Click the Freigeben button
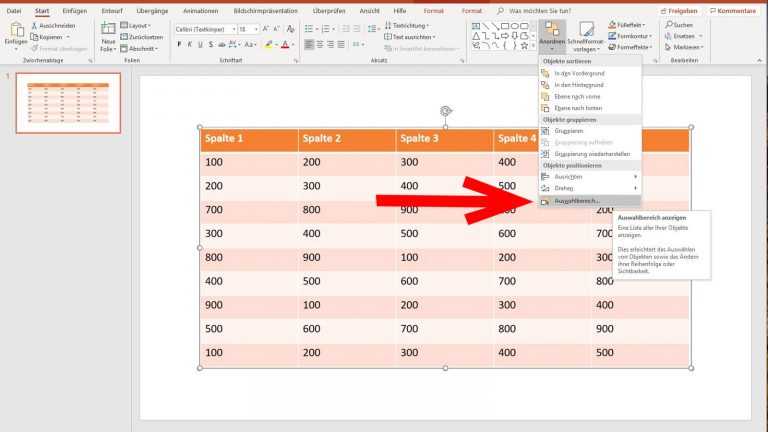 coord(679,10)
